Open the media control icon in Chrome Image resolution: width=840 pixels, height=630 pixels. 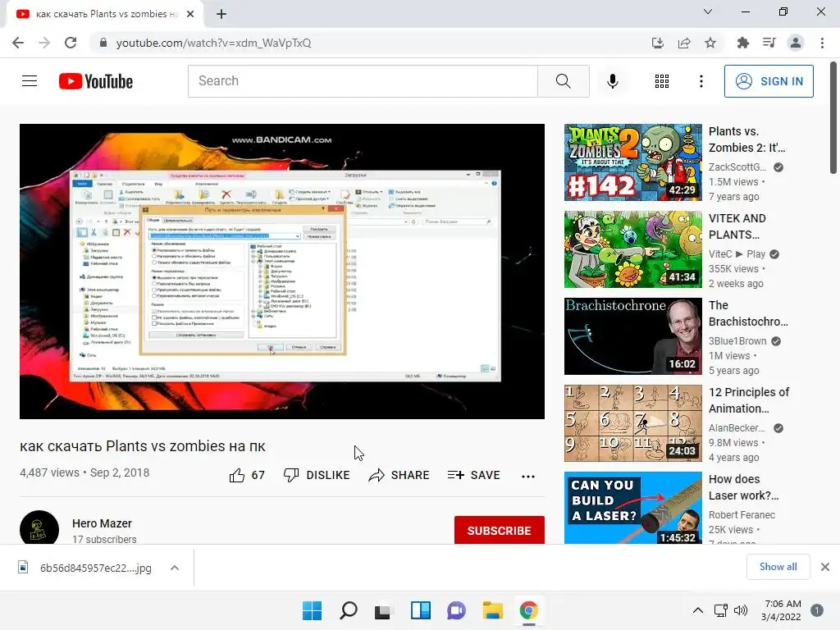pyautogui.click(x=769, y=43)
